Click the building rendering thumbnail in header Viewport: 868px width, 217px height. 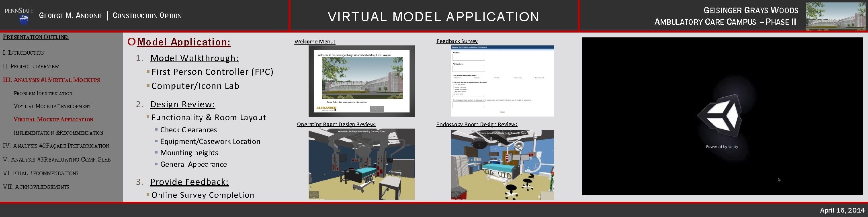(836, 16)
